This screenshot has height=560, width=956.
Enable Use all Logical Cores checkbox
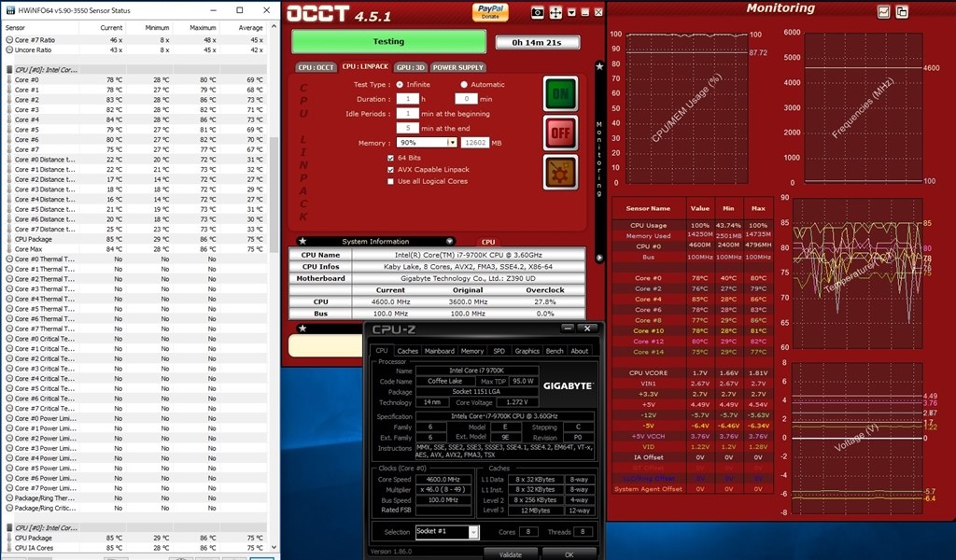(x=390, y=181)
